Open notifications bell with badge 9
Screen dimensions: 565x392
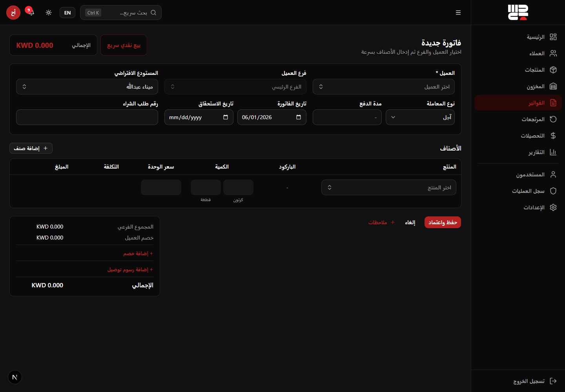(31, 12)
